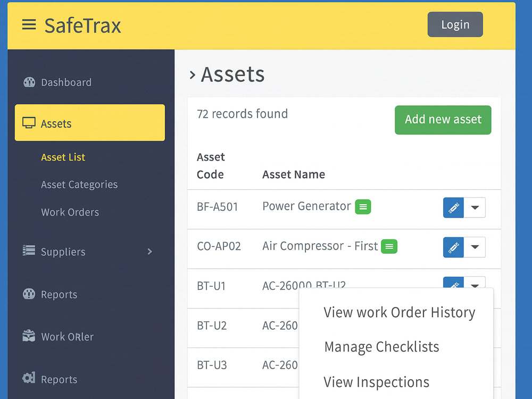
Task: Select View work Order History menu entry
Action: tap(399, 312)
